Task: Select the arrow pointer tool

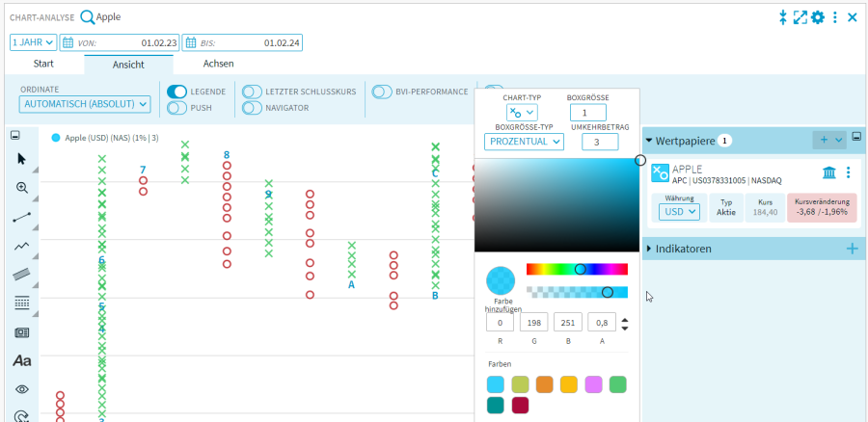Action: pyautogui.click(x=22, y=159)
